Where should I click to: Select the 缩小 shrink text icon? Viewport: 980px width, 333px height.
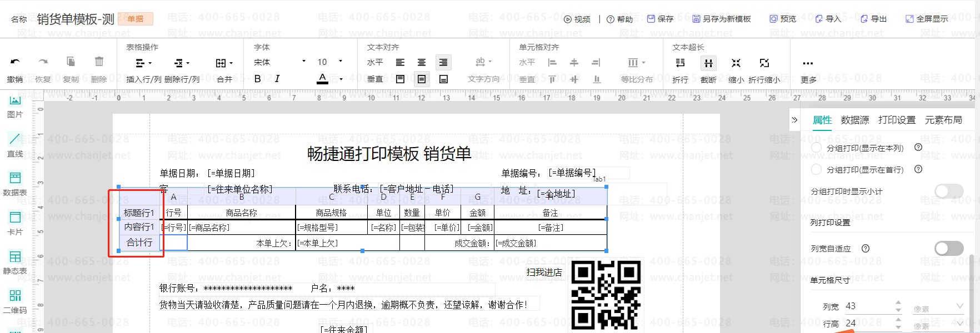(736, 63)
